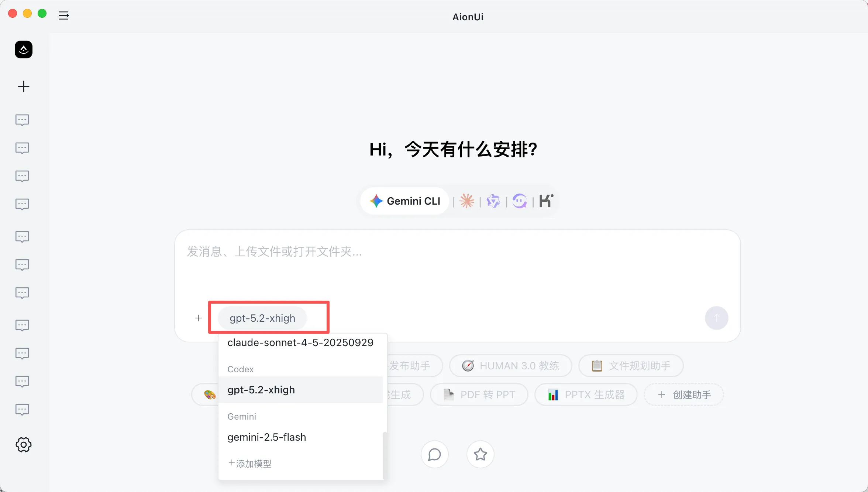
Task: Click the send arrow in the input box
Action: 716,318
